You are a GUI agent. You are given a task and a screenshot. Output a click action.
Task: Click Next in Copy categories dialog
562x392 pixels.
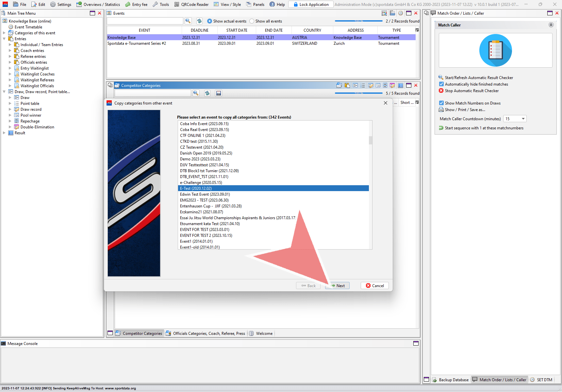[x=338, y=286]
